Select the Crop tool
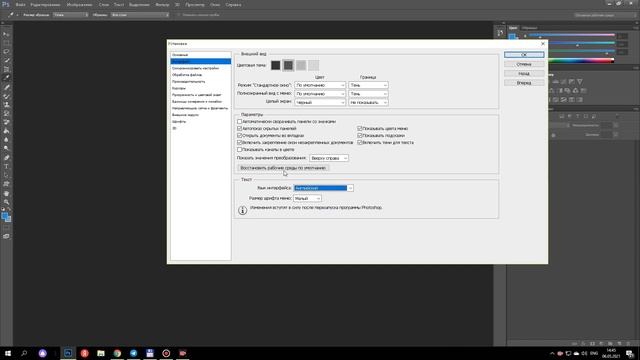 click(x=6, y=69)
